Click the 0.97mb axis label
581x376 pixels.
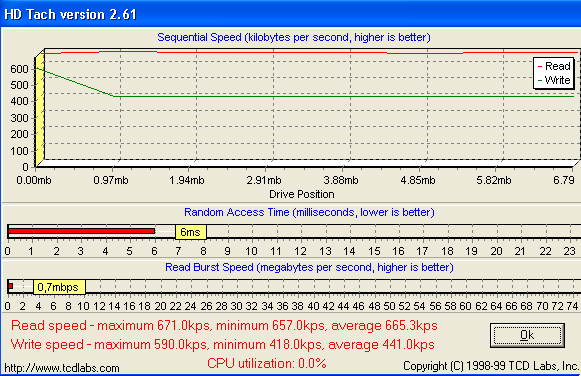[110, 180]
